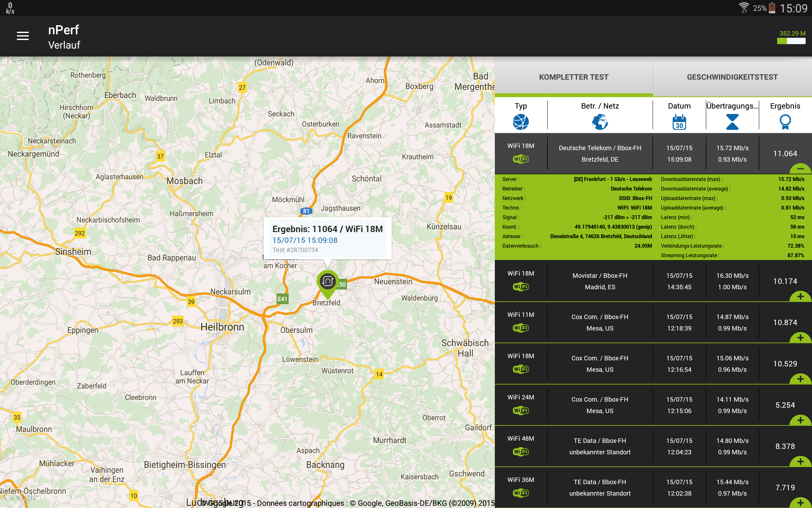Select the green map pin at Bretzfeld
812x508 pixels.
(327, 284)
